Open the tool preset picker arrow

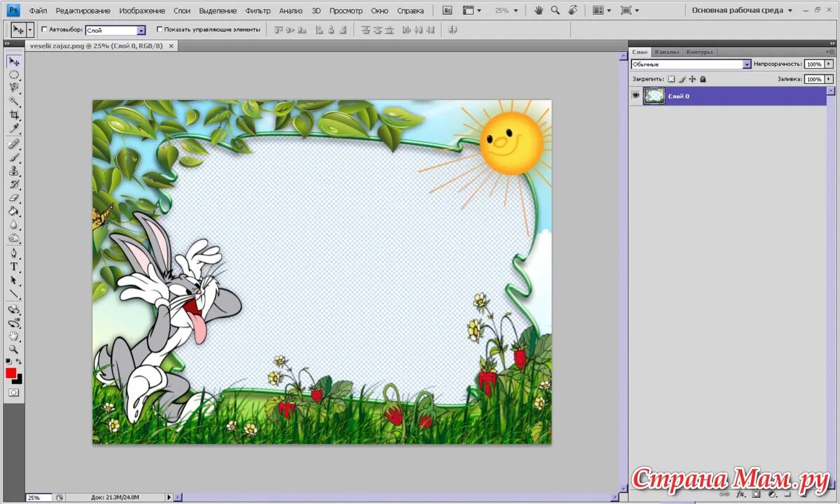(x=30, y=30)
